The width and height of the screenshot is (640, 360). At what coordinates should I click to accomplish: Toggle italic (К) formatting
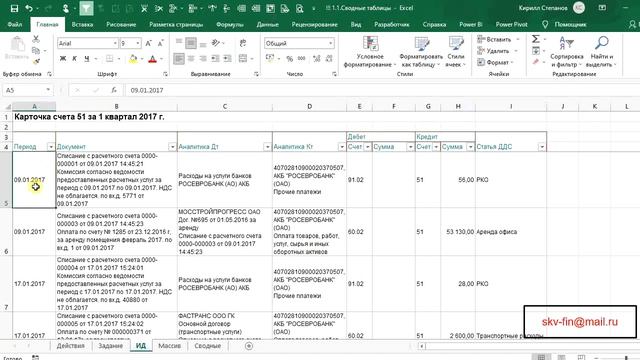point(75,59)
